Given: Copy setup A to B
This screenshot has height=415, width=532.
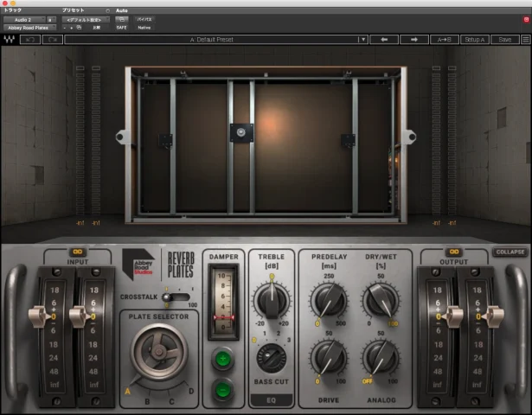Looking at the screenshot, I should (x=444, y=39).
